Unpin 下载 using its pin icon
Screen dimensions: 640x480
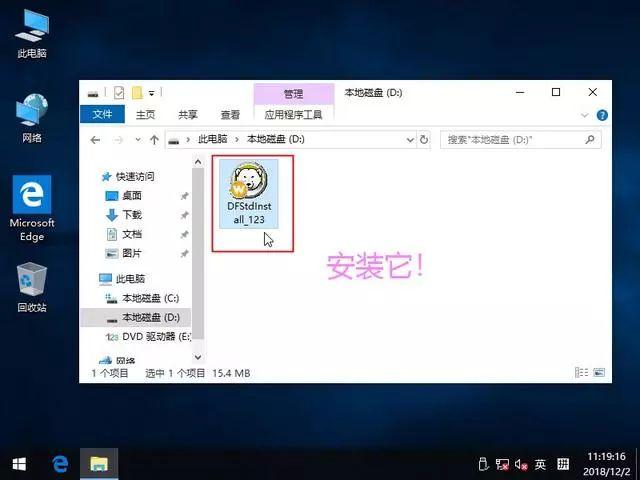(x=184, y=215)
